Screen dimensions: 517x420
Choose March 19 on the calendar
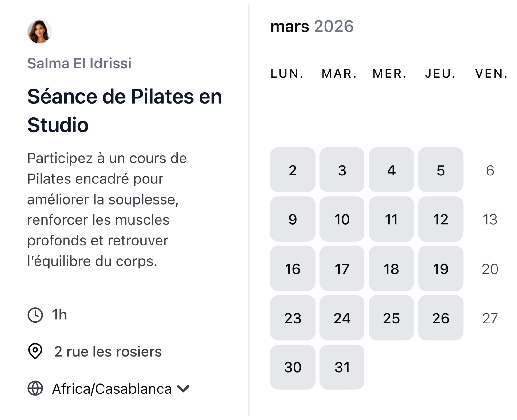pos(440,269)
